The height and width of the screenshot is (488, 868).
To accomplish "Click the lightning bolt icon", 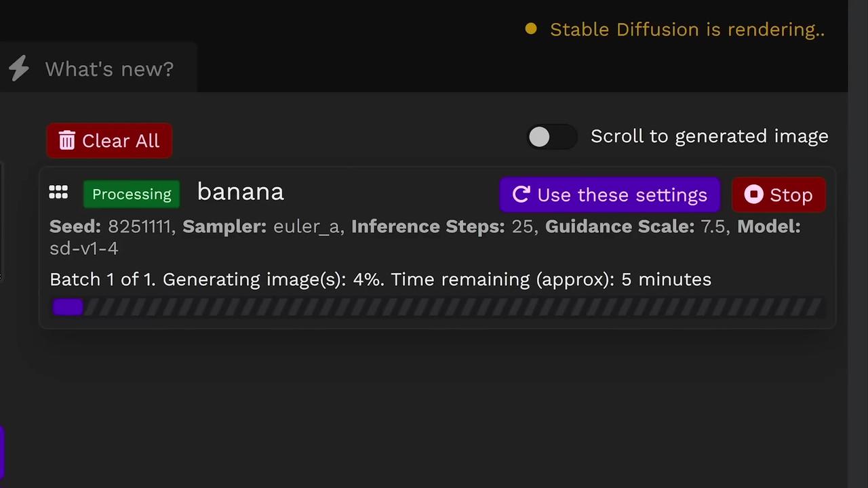I will [x=19, y=68].
